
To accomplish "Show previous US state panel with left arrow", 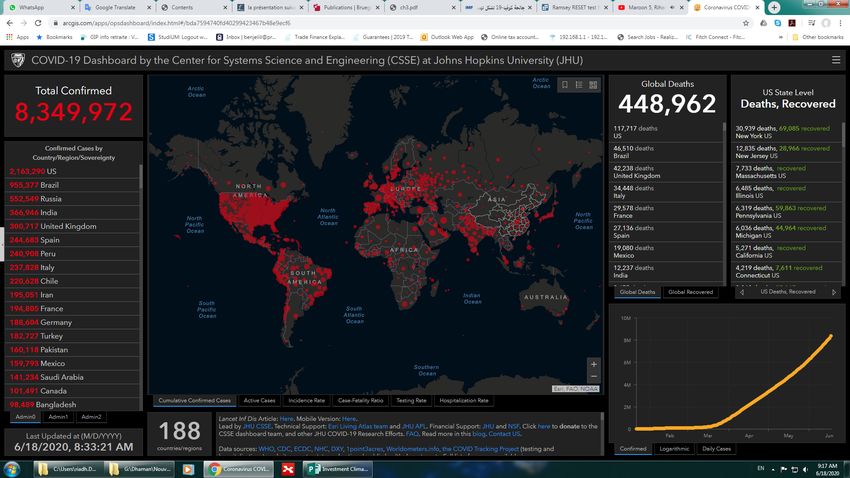I will pyautogui.click(x=742, y=292).
